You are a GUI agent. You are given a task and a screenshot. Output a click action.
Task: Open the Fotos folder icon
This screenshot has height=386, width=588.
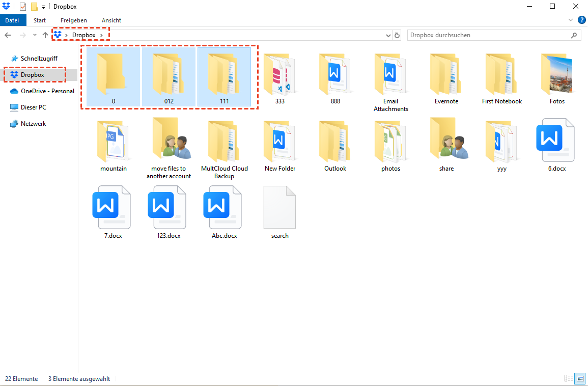[x=557, y=74]
